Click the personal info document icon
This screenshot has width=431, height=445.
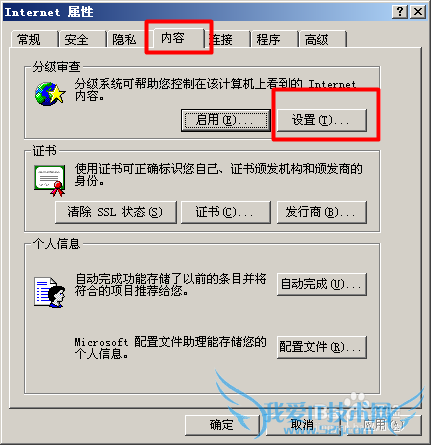click(50, 292)
